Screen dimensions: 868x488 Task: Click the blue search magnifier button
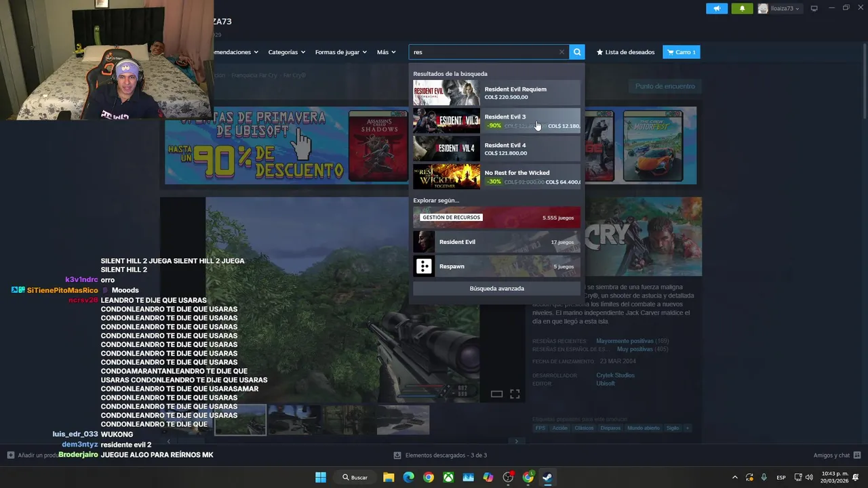pyautogui.click(x=577, y=52)
